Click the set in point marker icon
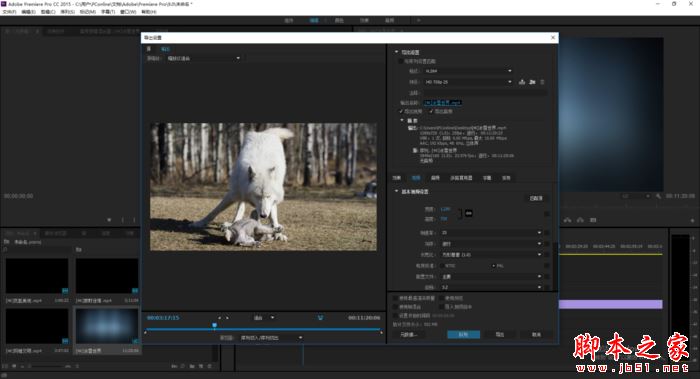 pyautogui.click(x=220, y=318)
